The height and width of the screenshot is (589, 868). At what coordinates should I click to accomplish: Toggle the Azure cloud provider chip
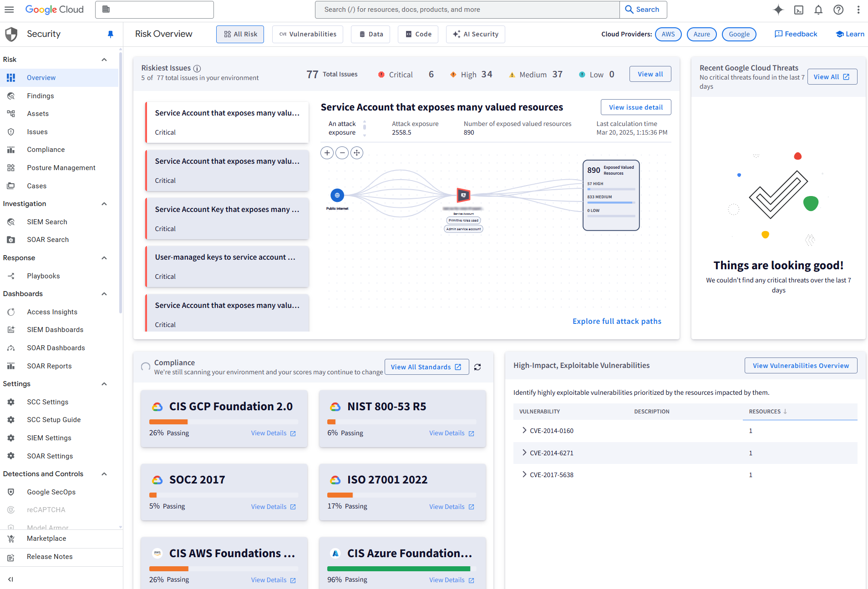pyautogui.click(x=701, y=34)
